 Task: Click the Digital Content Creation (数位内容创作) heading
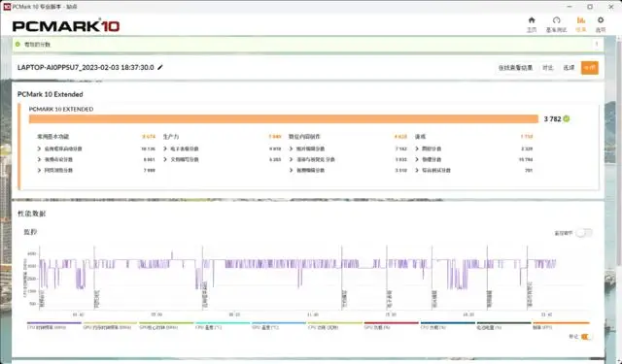304,137
